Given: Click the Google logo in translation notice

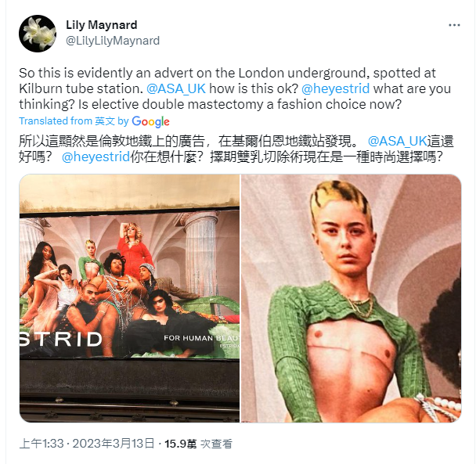Looking at the screenshot, I should coord(150,121).
